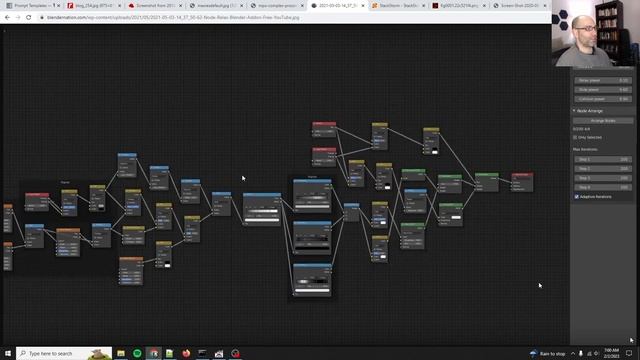Close the active 2021-05-03 image tab
The height and width of the screenshot is (360, 640).
(x=363, y=6)
